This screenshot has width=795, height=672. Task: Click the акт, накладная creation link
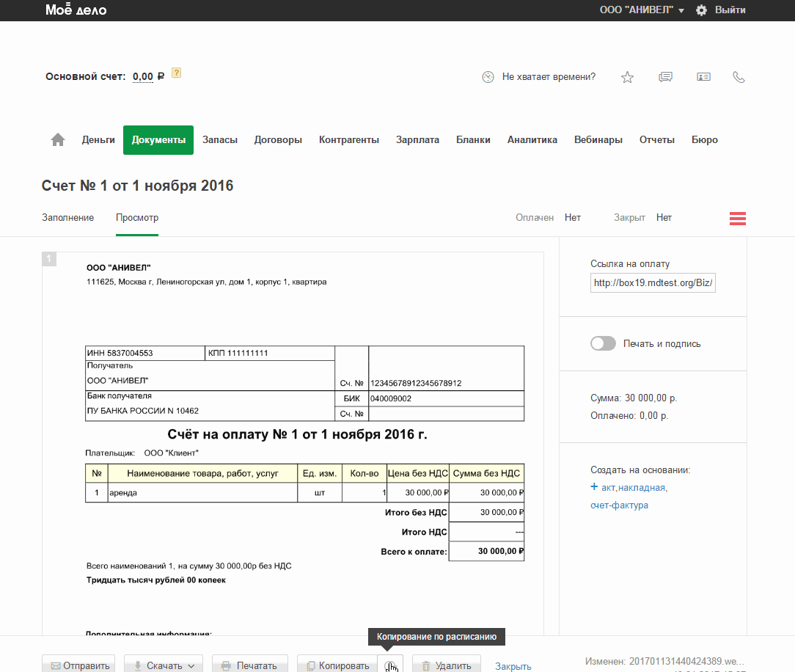[634, 487]
